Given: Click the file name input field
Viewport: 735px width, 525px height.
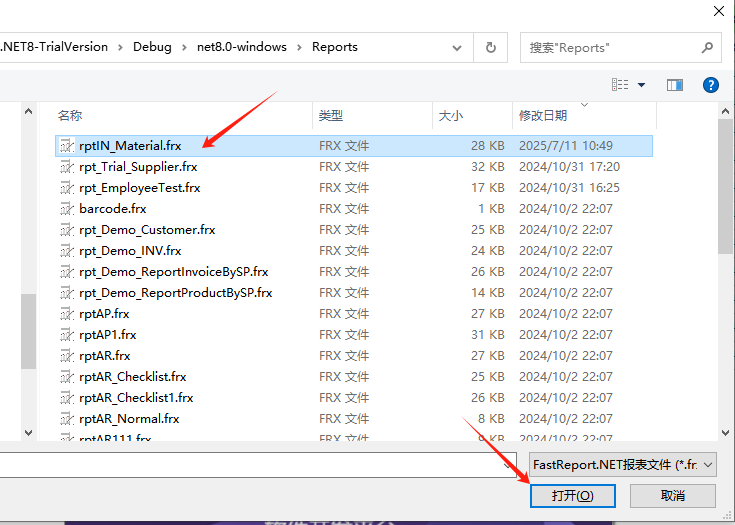Looking at the screenshot, I should [x=251, y=465].
